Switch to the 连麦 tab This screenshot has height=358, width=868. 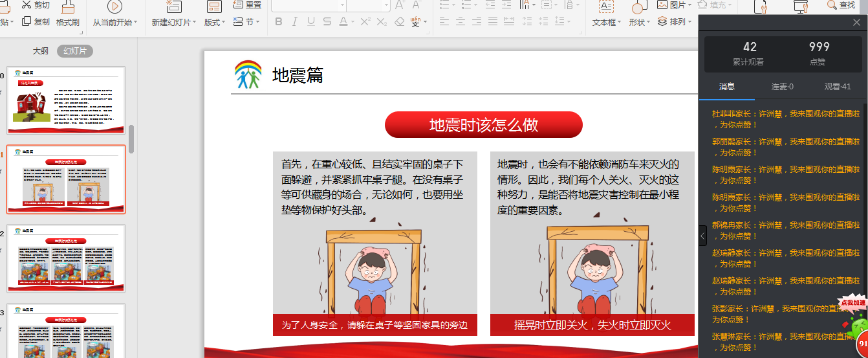(x=782, y=86)
